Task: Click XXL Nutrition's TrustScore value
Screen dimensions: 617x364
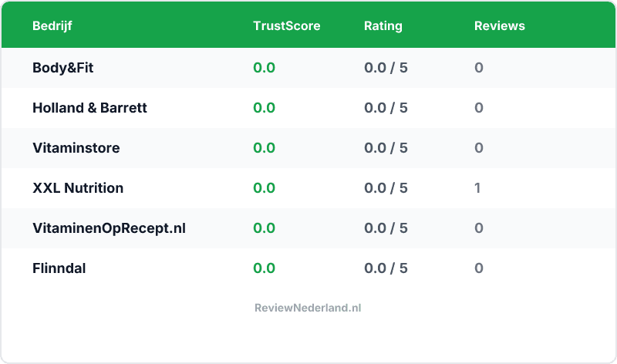Action: [x=264, y=188]
